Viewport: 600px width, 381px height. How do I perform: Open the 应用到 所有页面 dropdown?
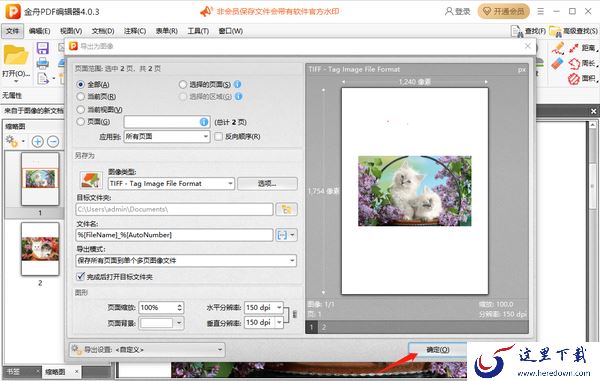pos(167,136)
